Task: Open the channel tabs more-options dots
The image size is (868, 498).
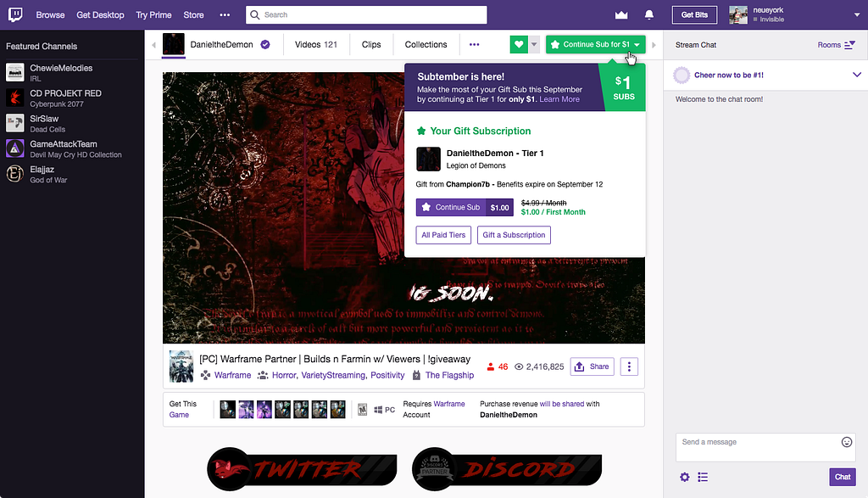Action: pos(475,44)
